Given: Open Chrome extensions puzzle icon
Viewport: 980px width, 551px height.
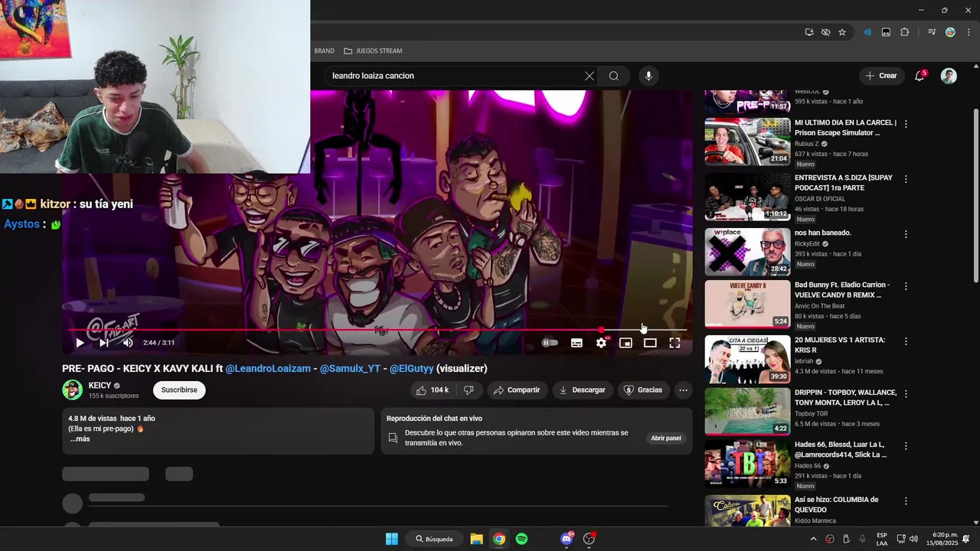Looking at the screenshot, I should 904,32.
